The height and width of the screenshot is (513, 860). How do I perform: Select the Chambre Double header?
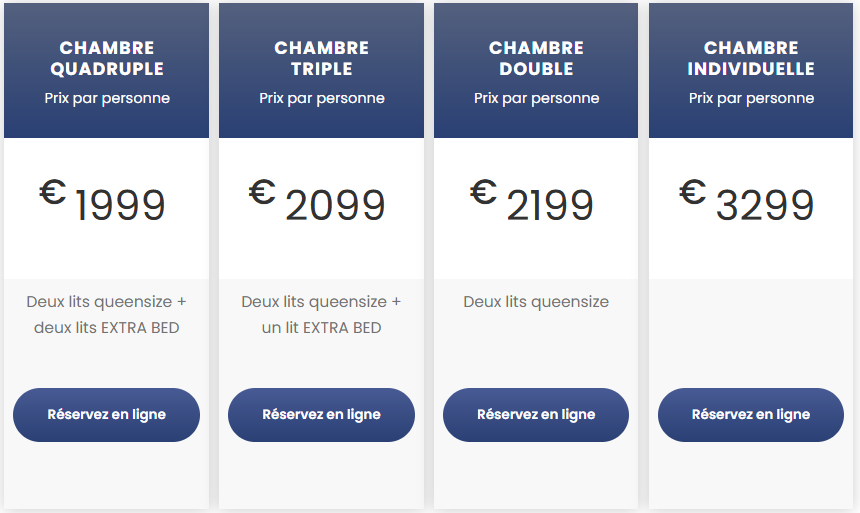click(x=536, y=58)
